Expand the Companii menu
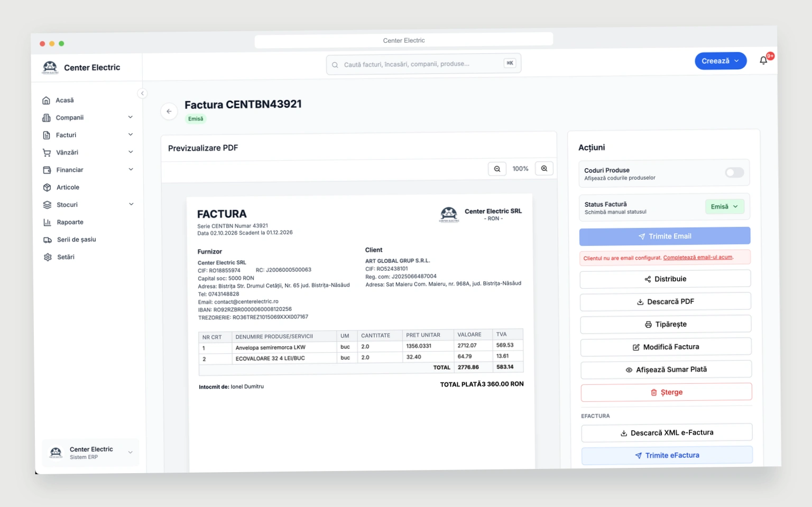This screenshot has width=812, height=507. coord(88,117)
